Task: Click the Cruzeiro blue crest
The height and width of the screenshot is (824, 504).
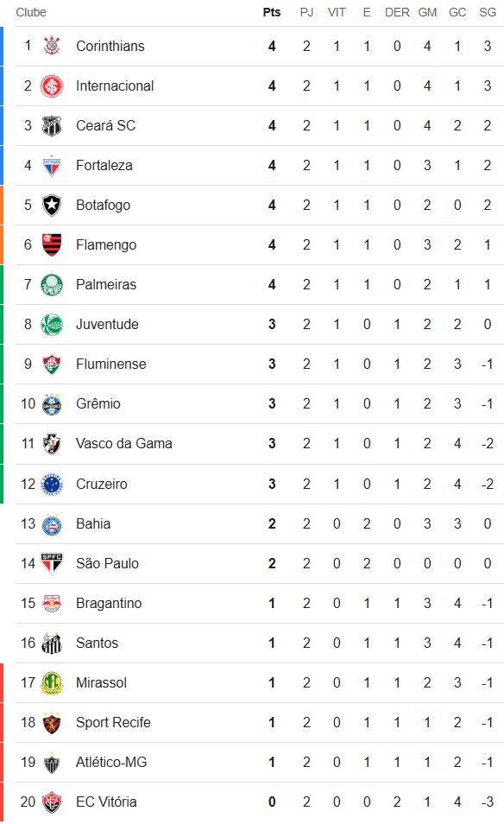Action: click(52, 484)
